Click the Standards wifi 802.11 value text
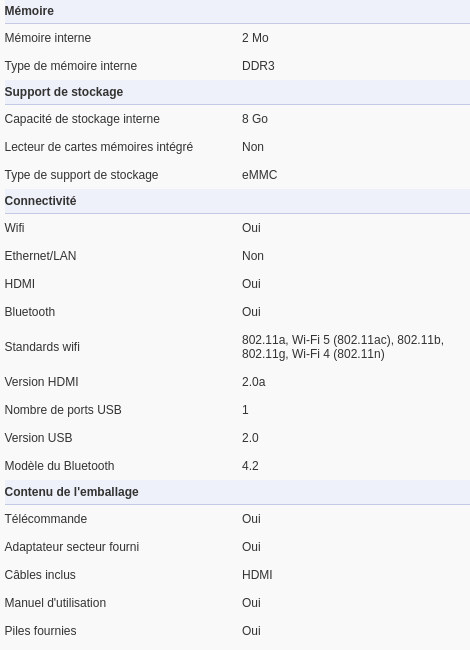The width and height of the screenshot is (470, 650). click(x=343, y=347)
